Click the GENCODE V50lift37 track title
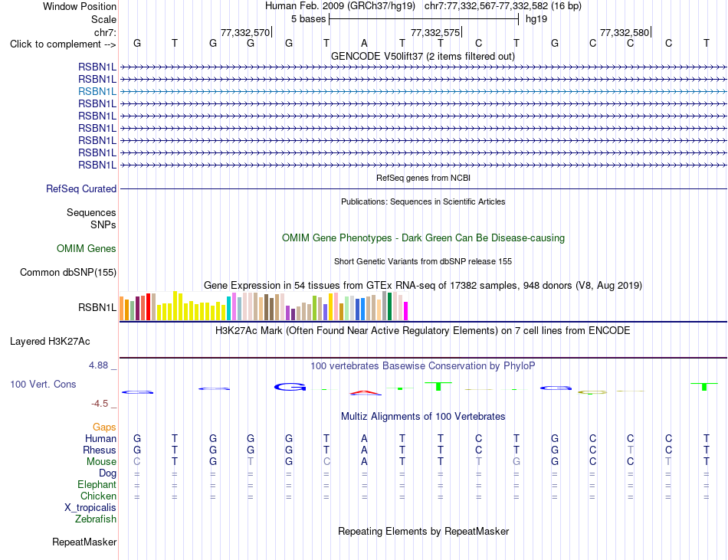This screenshot has width=728, height=560. coord(423,57)
